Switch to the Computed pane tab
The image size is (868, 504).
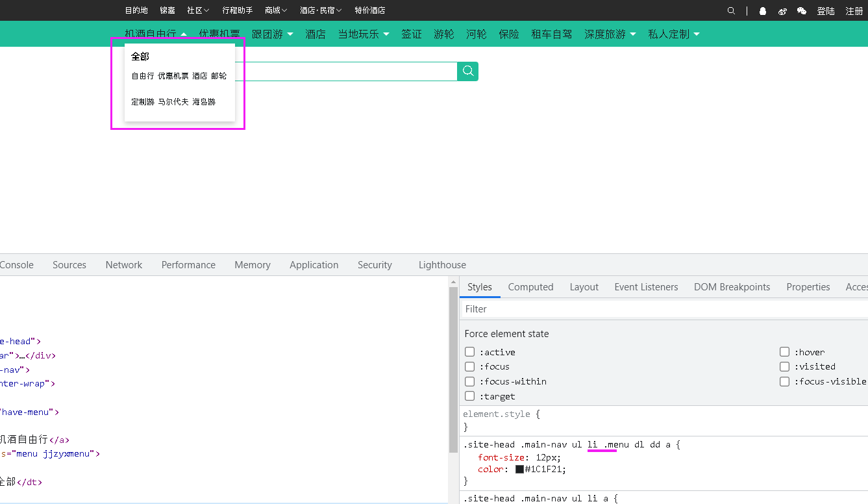click(531, 287)
